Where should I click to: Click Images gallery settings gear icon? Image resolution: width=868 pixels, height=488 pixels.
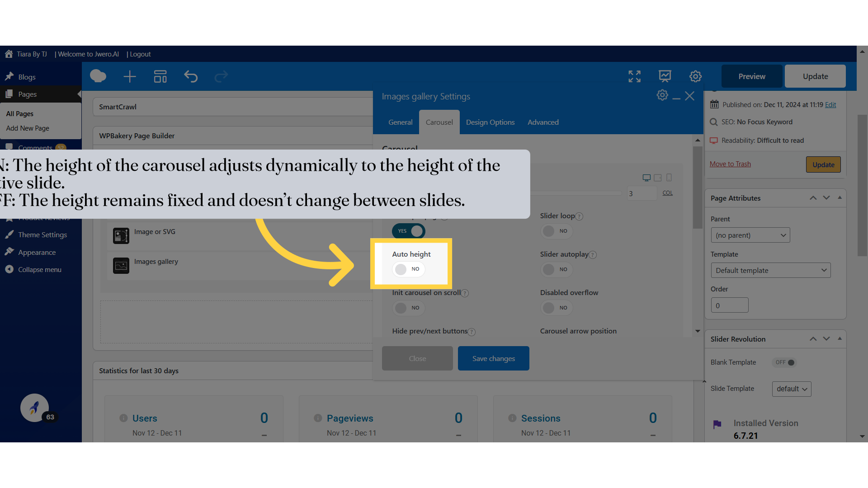point(662,95)
